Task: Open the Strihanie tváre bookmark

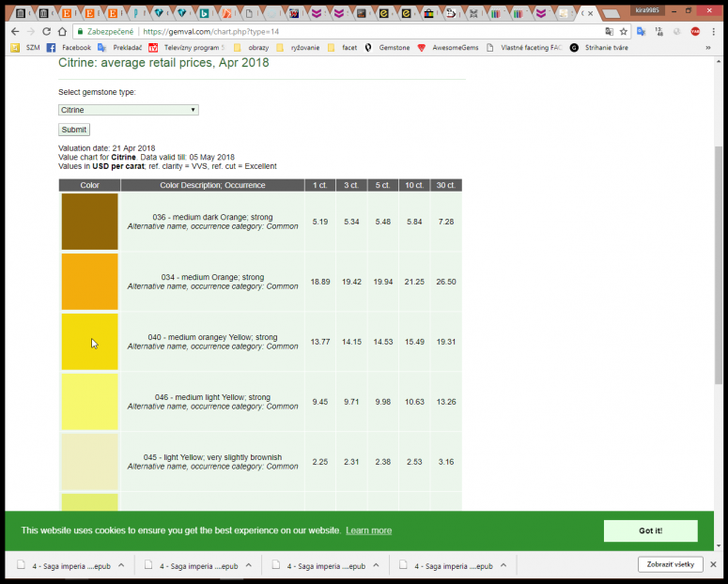Action: pyautogui.click(x=599, y=47)
